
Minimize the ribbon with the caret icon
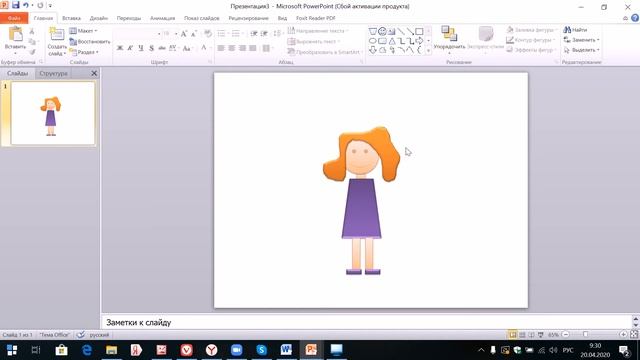point(625,18)
